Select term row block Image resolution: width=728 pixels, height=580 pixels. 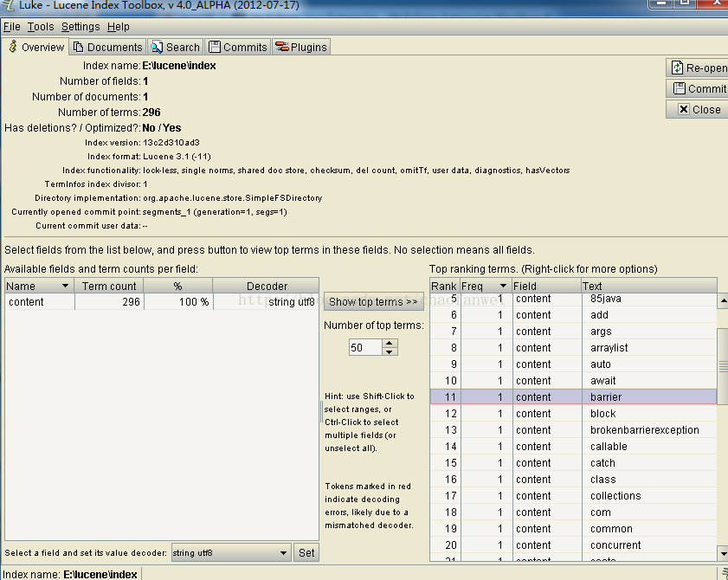tap(573, 413)
